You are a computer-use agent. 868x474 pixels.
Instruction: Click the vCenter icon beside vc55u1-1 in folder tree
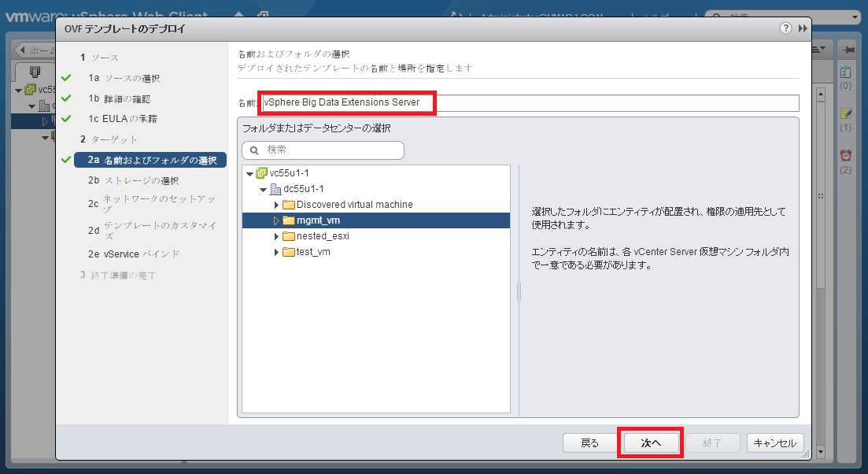click(x=262, y=173)
